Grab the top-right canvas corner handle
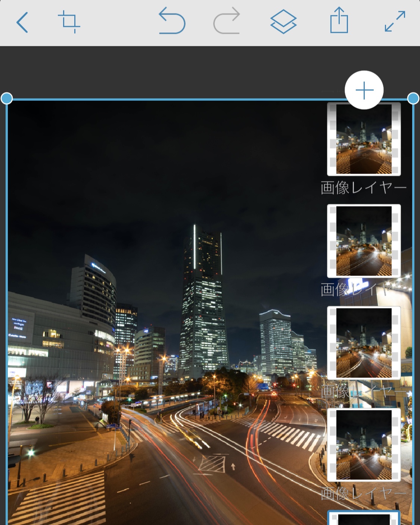 coord(413,99)
